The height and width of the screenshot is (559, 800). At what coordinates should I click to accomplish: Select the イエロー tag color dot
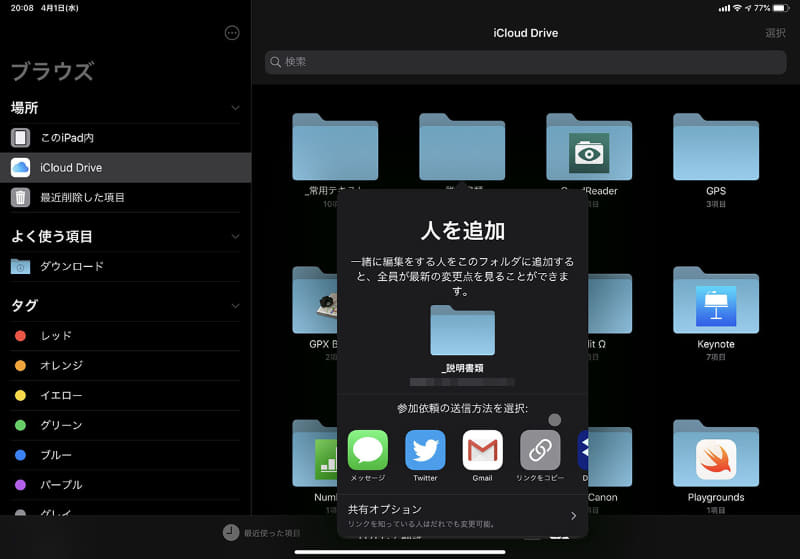[x=20, y=395]
